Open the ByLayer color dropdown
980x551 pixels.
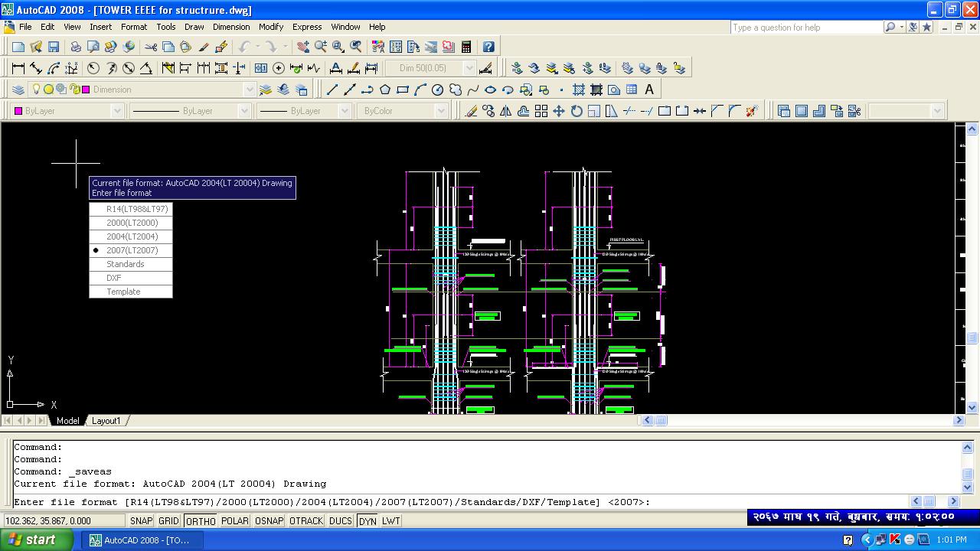click(117, 111)
